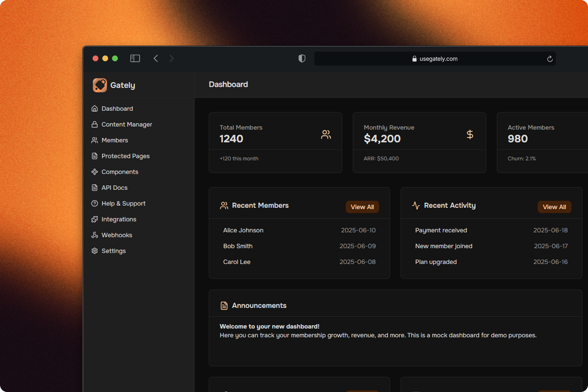
Task: Open API Docs page
Action: 114,188
